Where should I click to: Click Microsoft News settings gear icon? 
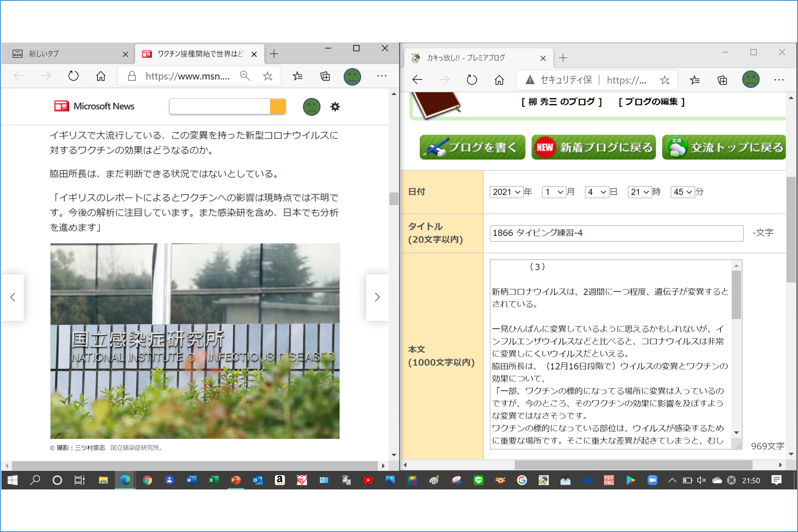point(335,107)
